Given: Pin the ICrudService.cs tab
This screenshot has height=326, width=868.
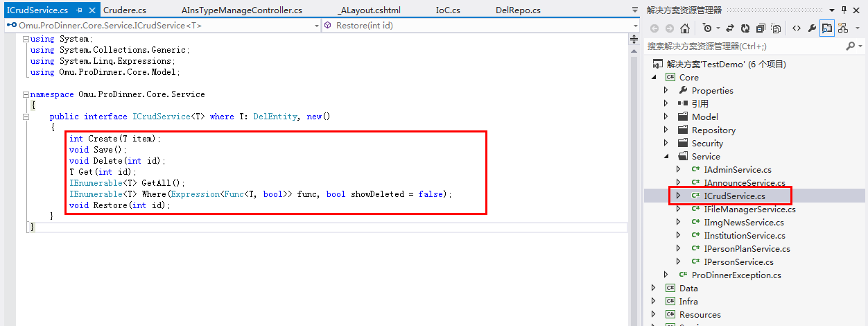Looking at the screenshot, I should pyautogui.click(x=80, y=10).
